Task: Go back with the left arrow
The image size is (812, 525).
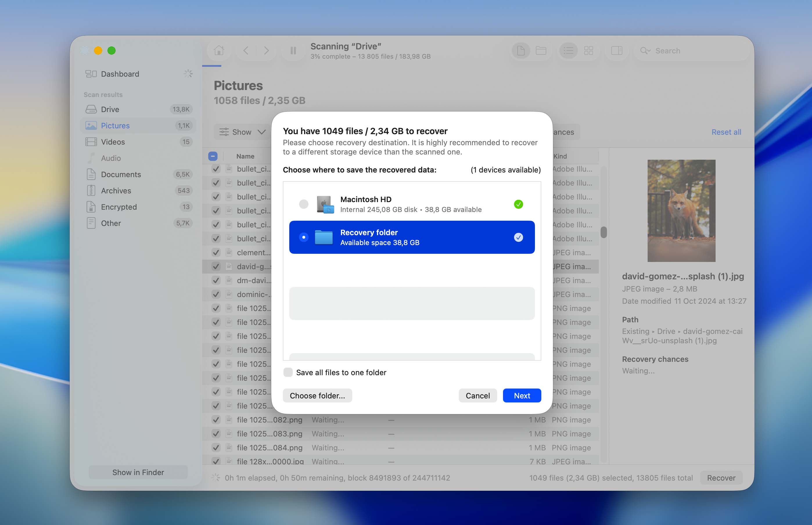Action: pyautogui.click(x=246, y=51)
